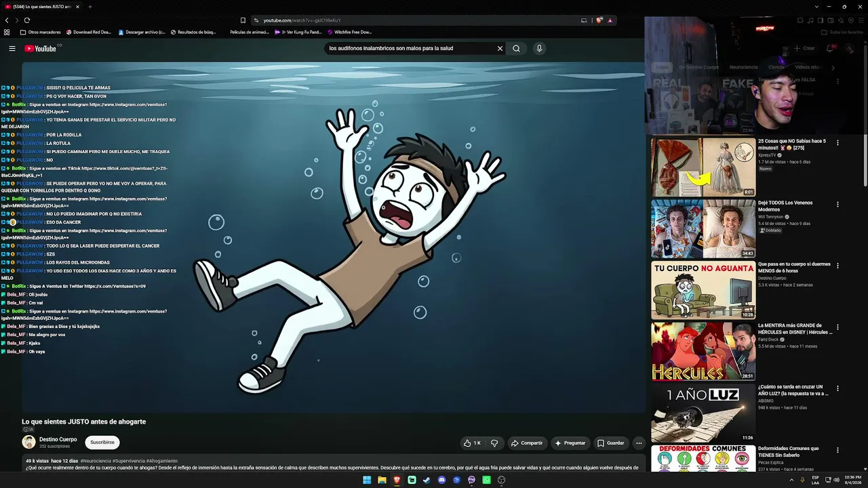Select the Todos filter chip
The width and height of the screenshot is (868, 488).
pos(662,67)
